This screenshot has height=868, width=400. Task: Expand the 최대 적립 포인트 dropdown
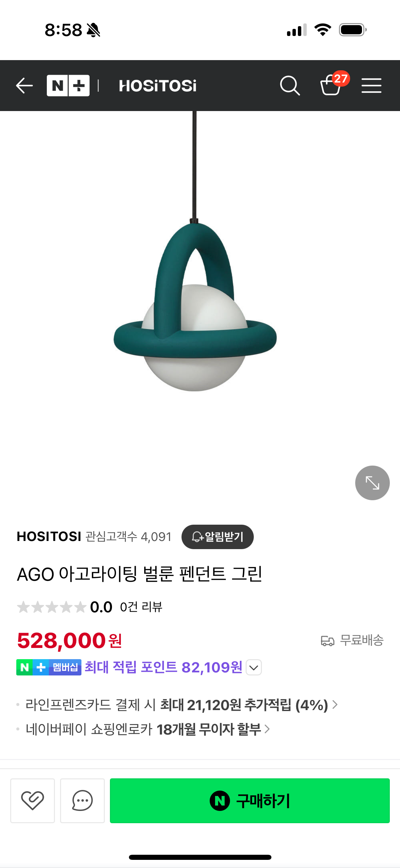[x=254, y=667]
